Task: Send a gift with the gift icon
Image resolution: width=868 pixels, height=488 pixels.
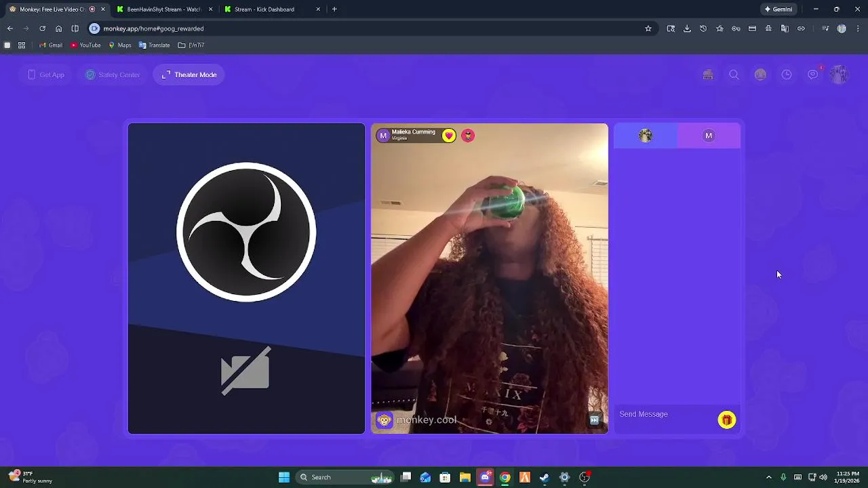Action: tap(727, 420)
